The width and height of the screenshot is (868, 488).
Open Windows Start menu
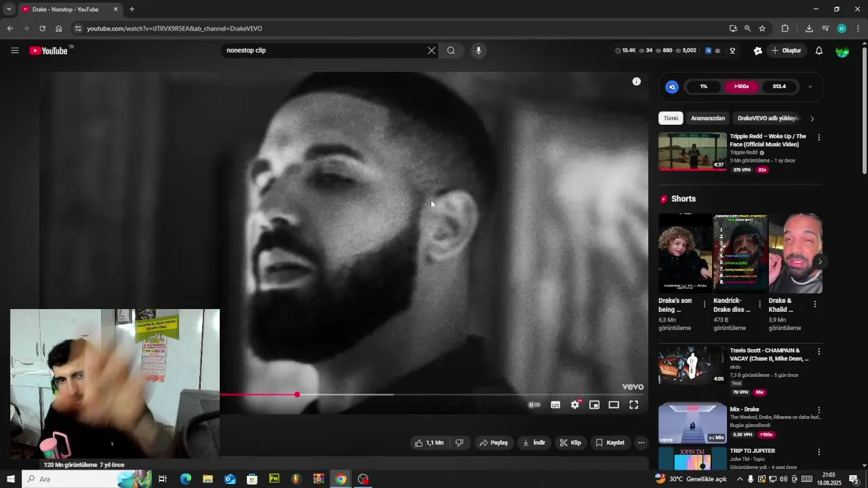(11, 479)
